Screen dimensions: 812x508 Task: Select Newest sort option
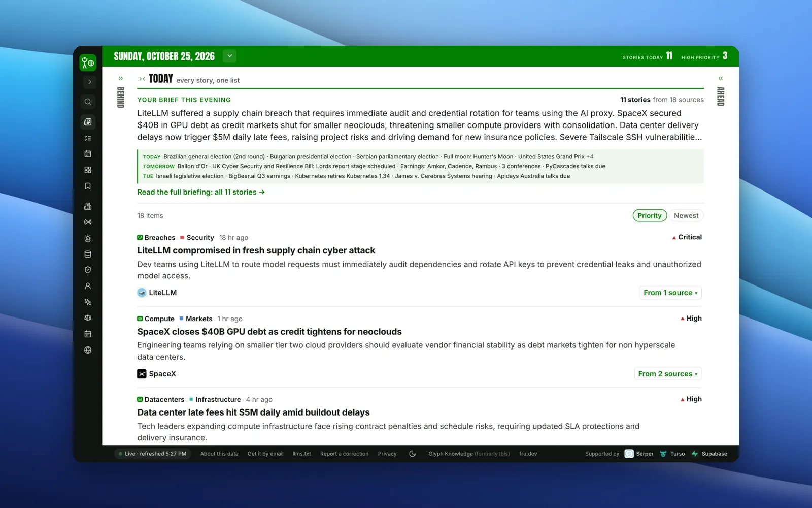click(686, 215)
